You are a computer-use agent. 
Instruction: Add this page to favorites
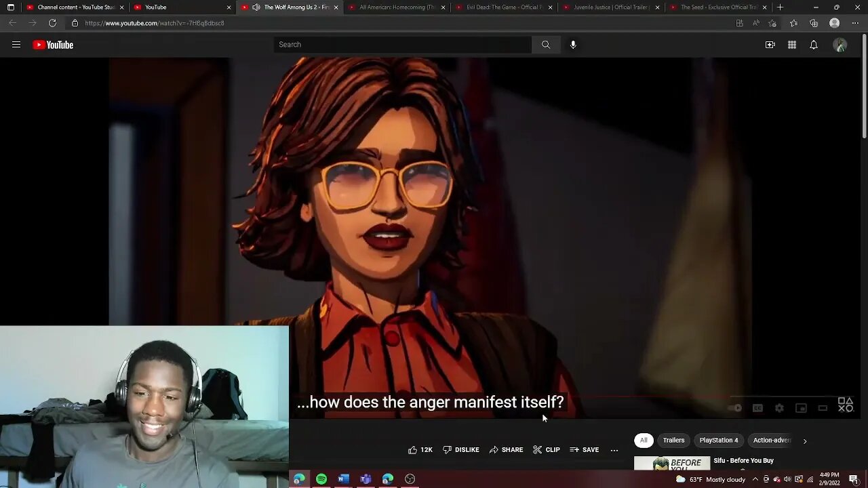click(x=772, y=23)
